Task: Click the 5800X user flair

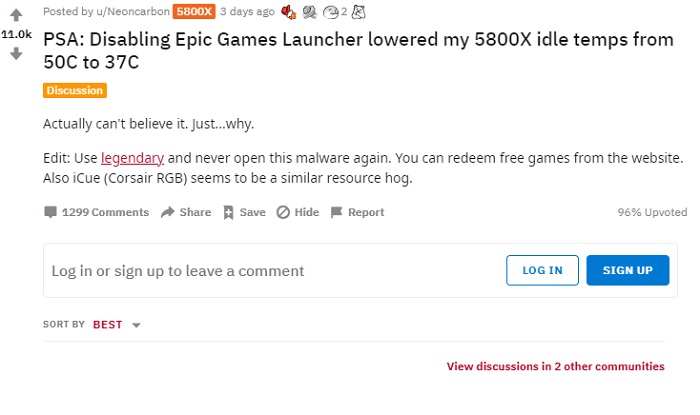Action: (194, 12)
